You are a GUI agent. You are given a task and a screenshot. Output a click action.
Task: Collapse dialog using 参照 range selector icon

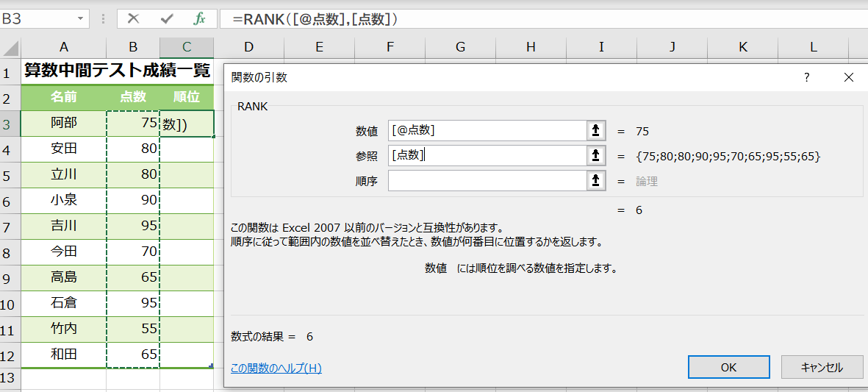click(596, 156)
